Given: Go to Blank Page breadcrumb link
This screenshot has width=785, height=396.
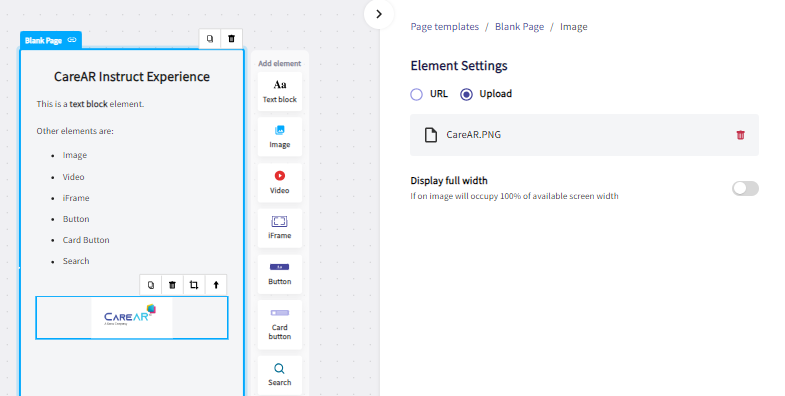Looking at the screenshot, I should tap(519, 27).
